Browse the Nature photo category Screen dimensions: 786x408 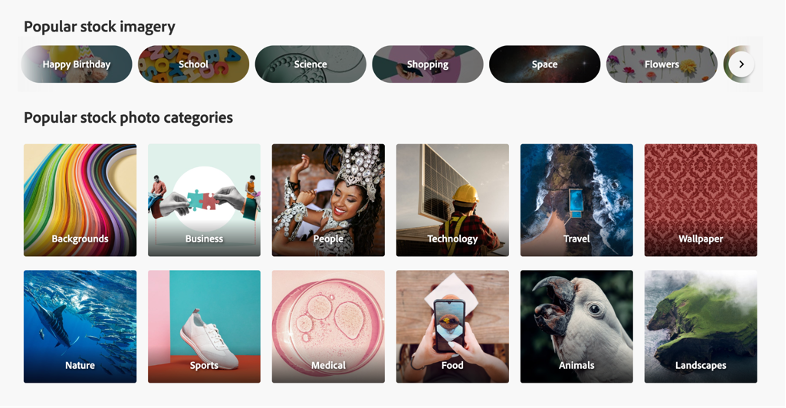[x=80, y=327]
